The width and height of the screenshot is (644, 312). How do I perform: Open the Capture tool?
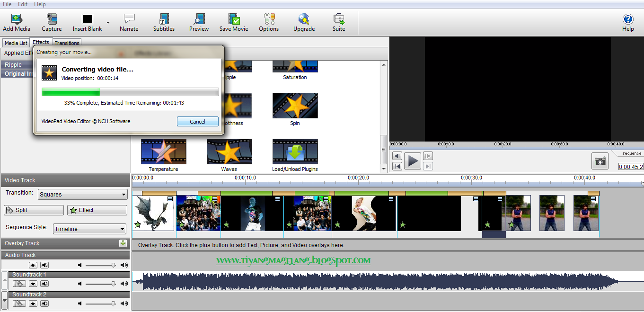52,22
